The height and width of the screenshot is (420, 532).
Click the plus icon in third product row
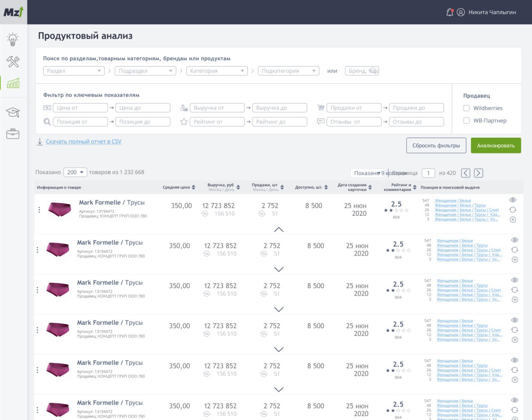pyautogui.click(x=515, y=299)
